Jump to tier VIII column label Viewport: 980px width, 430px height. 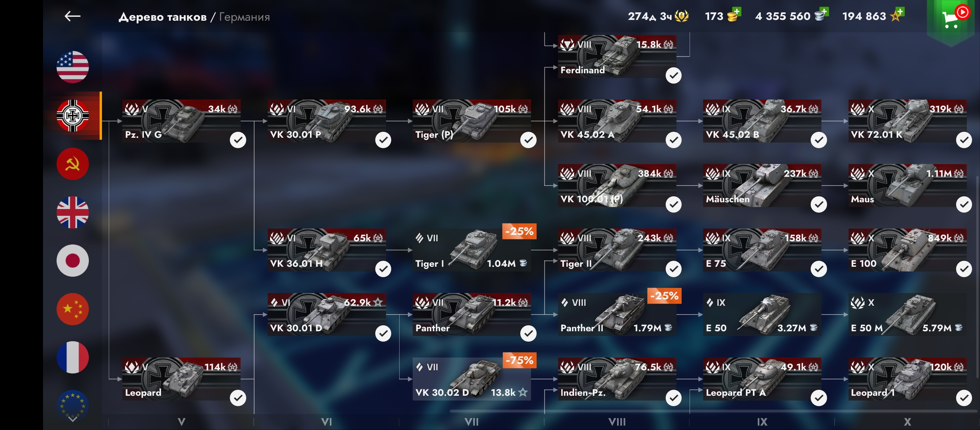[x=617, y=422]
